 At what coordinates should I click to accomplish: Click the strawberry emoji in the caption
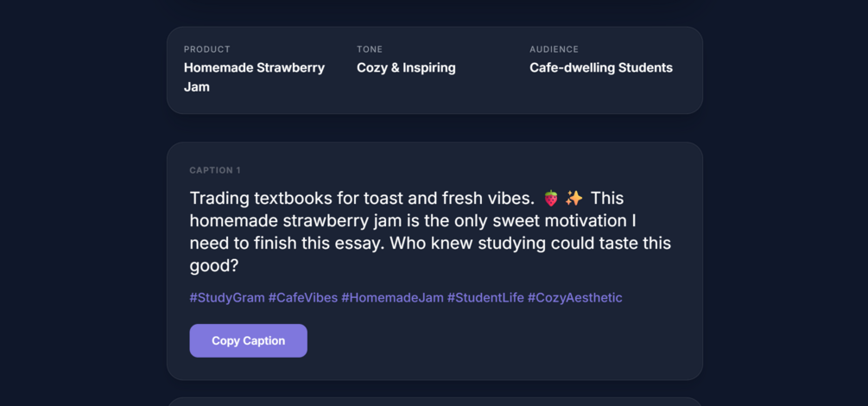(550, 199)
